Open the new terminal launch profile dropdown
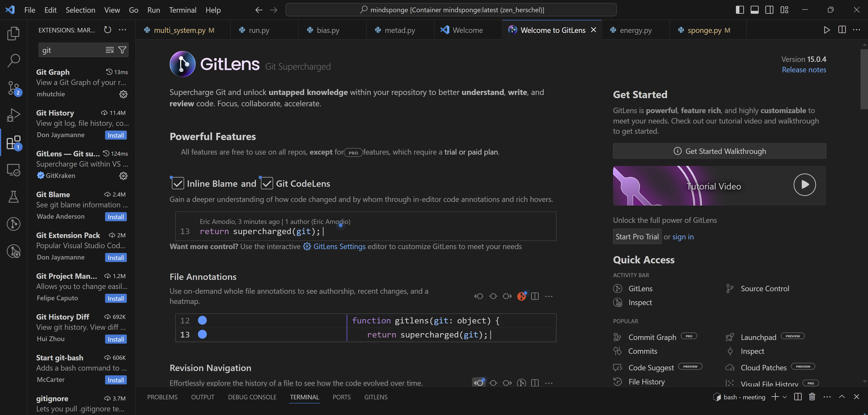Image resolution: width=868 pixels, height=415 pixels. point(785,397)
